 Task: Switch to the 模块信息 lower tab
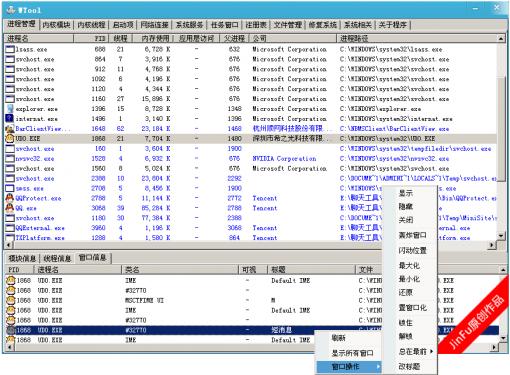point(22,258)
